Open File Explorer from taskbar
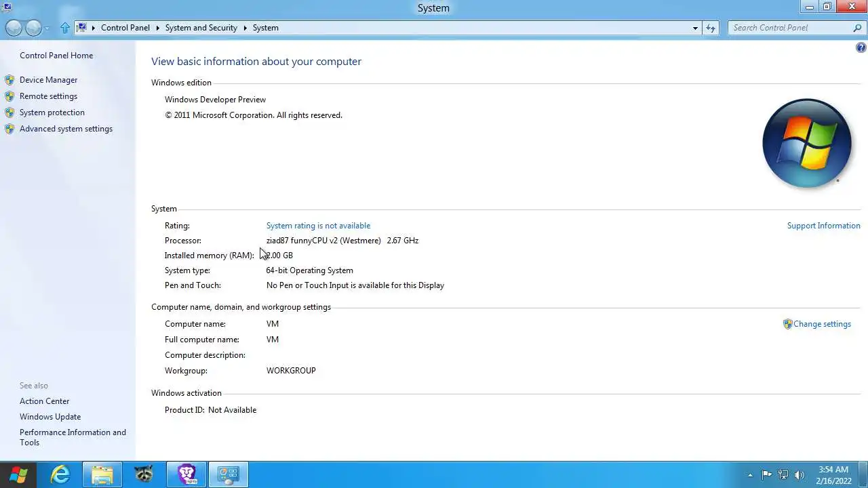The height and width of the screenshot is (488, 868). [x=102, y=474]
